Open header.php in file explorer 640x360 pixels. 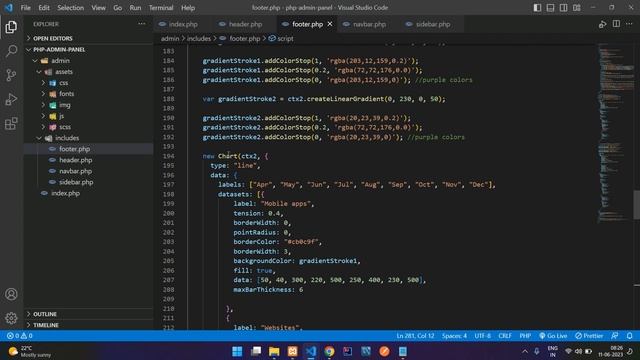[89, 160]
